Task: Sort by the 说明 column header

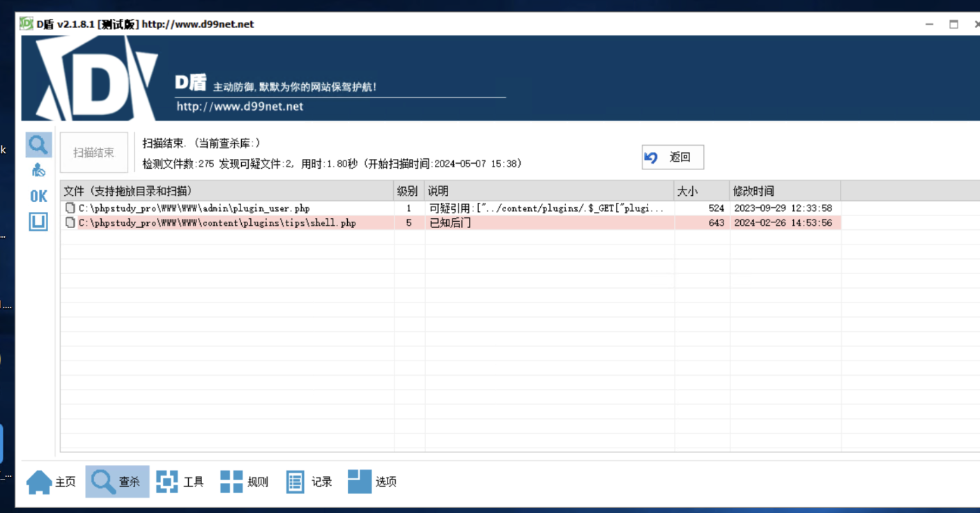Action: click(x=549, y=191)
